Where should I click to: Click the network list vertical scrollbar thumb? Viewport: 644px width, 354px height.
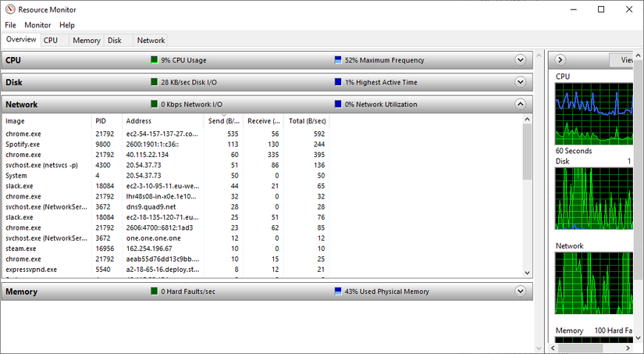point(528,152)
